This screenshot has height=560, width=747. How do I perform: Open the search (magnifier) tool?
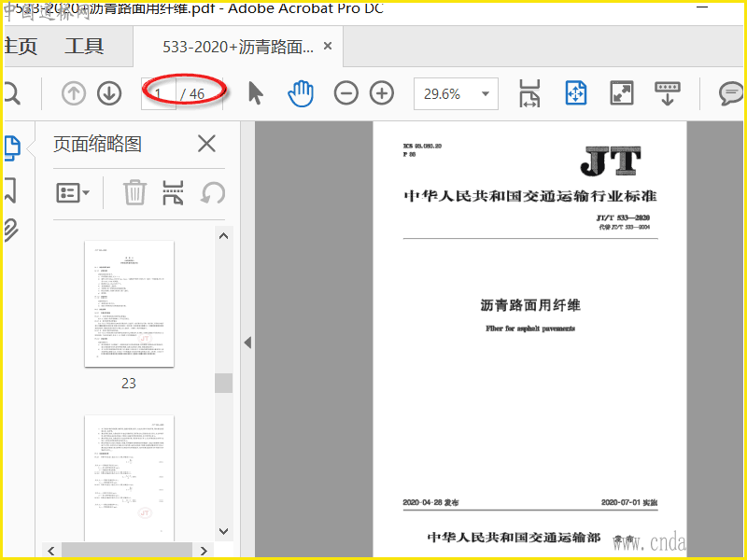point(12,93)
